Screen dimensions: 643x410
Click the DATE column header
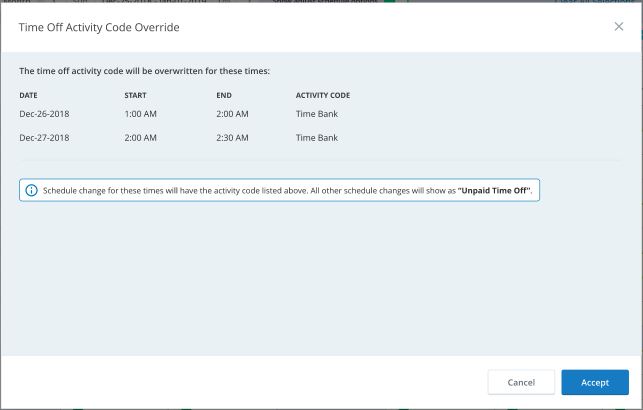click(28, 95)
